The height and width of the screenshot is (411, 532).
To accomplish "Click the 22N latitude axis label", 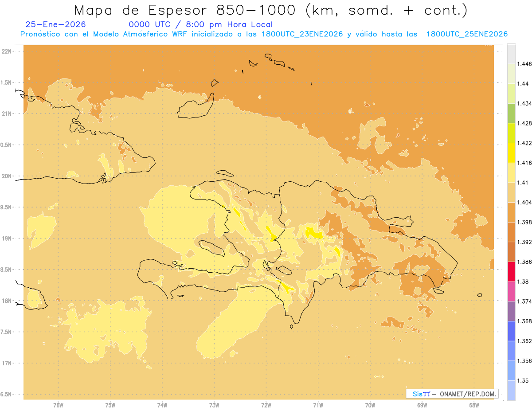I will pos(8,51).
